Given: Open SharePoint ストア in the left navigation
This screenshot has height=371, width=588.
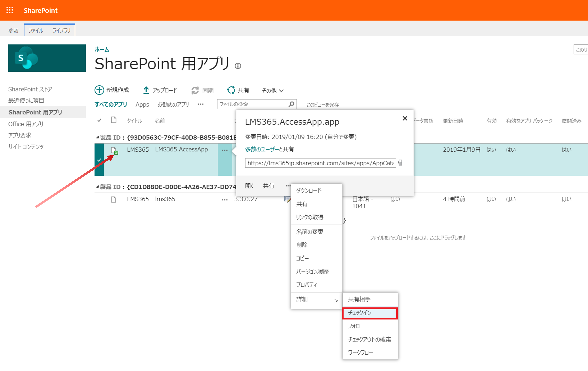Looking at the screenshot, I should pyautogui.click(x=30, y=89).
